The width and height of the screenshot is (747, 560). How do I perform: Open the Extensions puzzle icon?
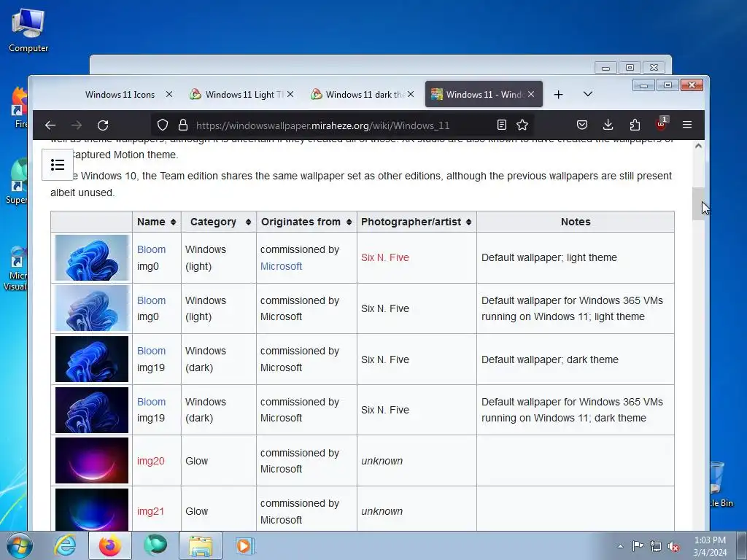click(635, 125)
